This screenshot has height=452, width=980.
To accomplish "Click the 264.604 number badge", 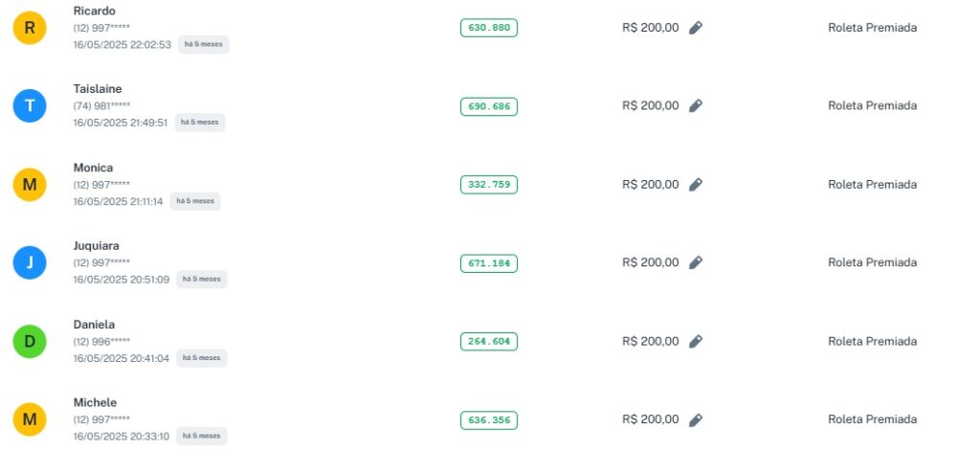I will [488, 341].
